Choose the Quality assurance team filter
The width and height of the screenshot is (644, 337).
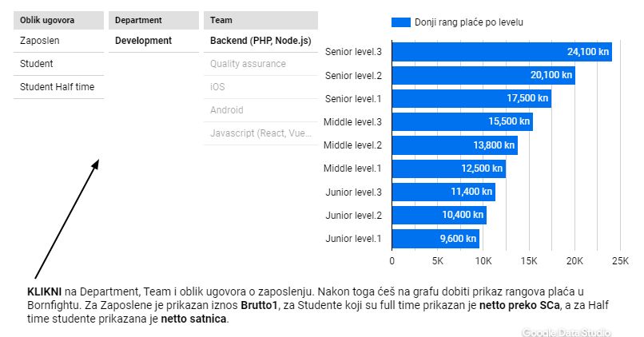tap(260, 64)
